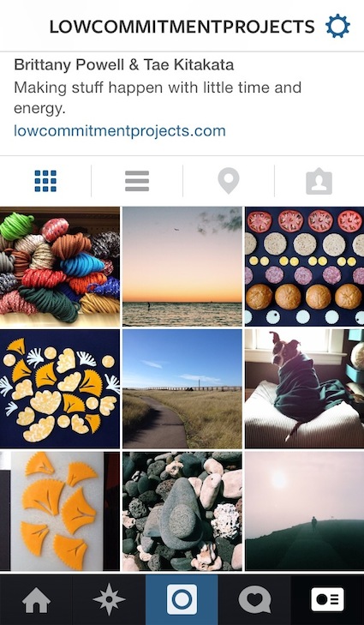Select the profile card tab icon

327,599
